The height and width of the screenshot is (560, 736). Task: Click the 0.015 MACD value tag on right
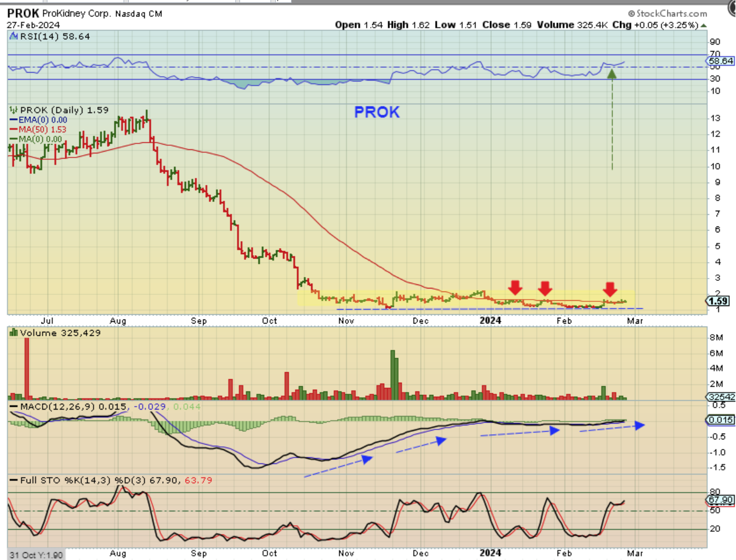click(721, 420)
